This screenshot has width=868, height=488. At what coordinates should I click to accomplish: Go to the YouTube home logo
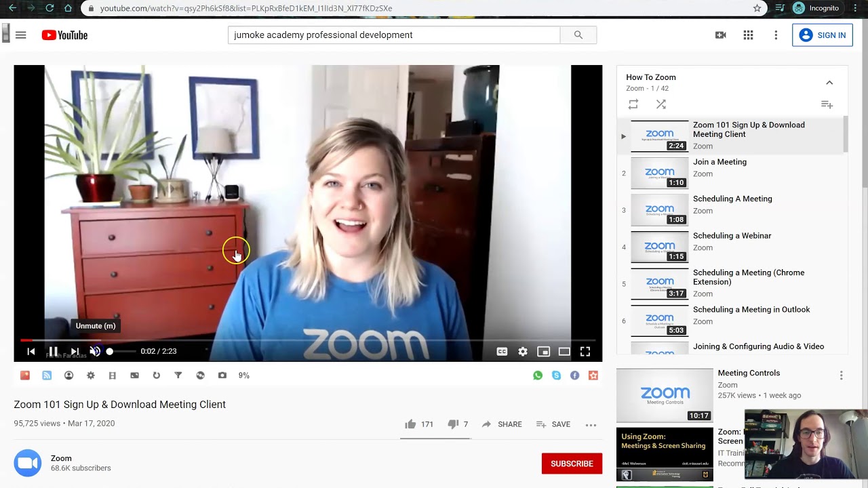(64, 35)
